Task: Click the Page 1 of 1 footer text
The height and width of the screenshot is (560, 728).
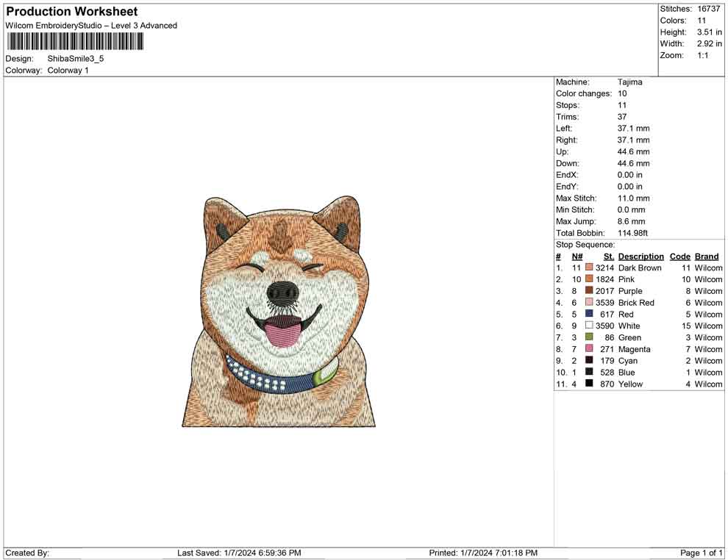Action: (702, 553)
